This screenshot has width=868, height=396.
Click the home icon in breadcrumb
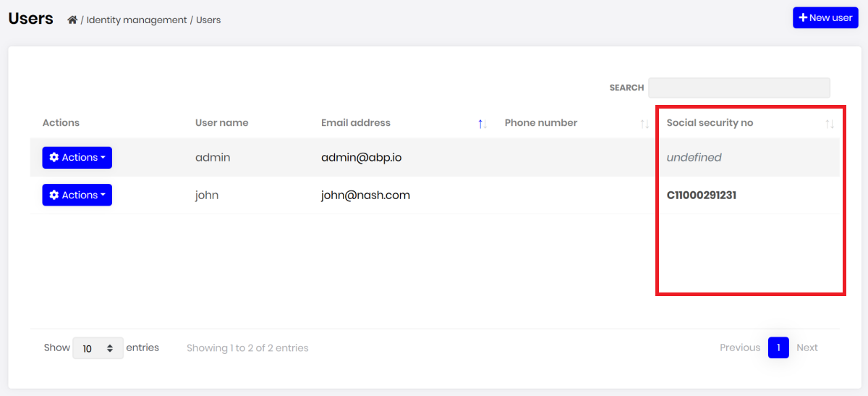[x=72, y=20]
